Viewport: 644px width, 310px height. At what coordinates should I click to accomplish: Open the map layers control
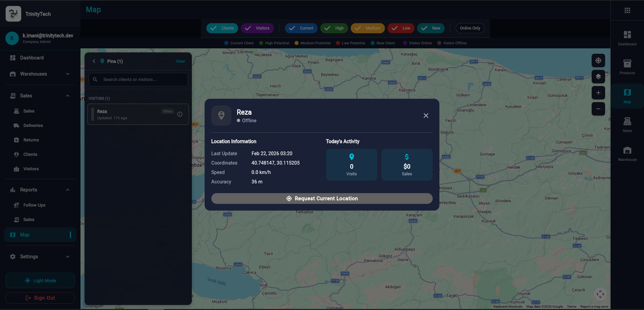[598, 77]
